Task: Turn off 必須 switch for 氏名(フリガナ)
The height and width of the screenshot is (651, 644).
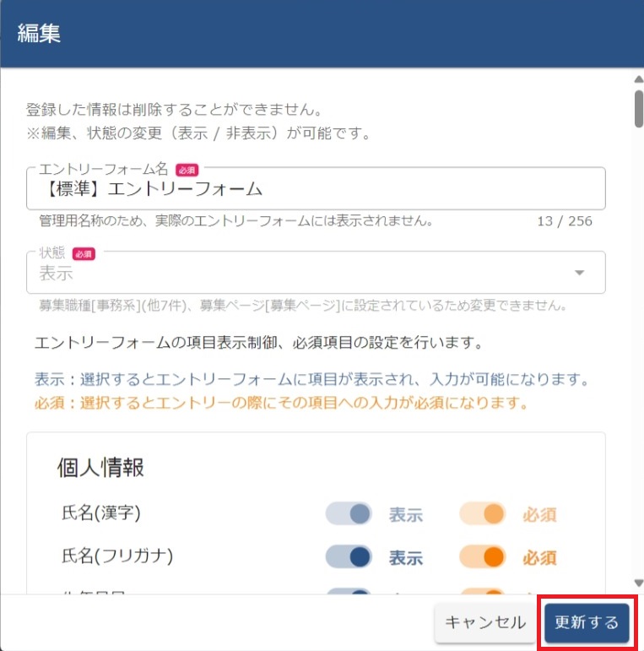Action: [483, 556]
